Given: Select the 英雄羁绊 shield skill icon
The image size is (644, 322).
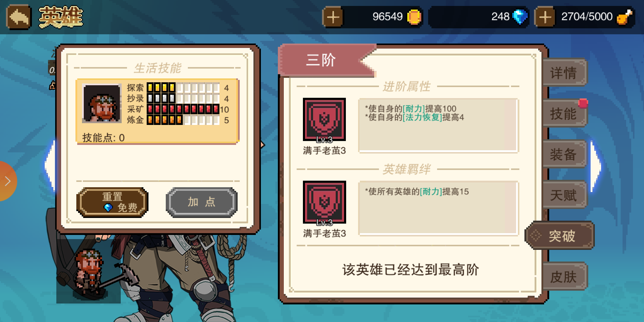Looking at the screenshot, I should pyautogui.click(x=324, y=202).
